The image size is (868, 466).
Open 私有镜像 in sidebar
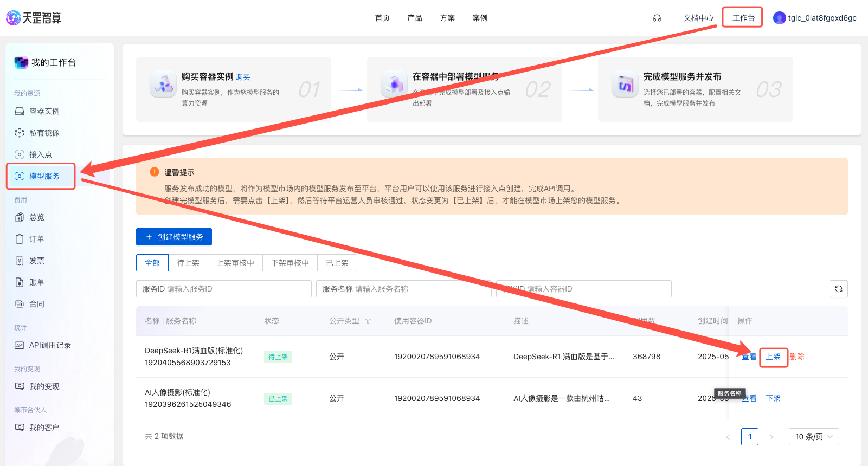coord(44,133)
